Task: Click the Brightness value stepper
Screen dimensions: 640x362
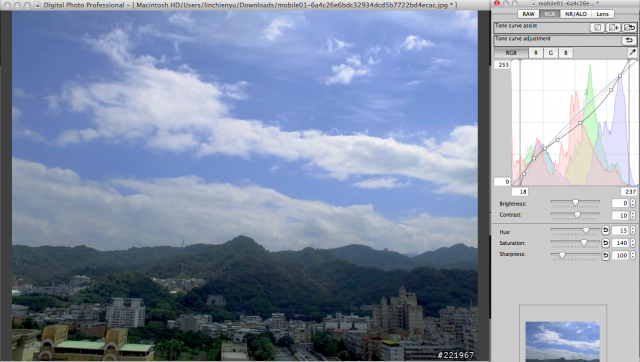Action: [x=633, y=203]
